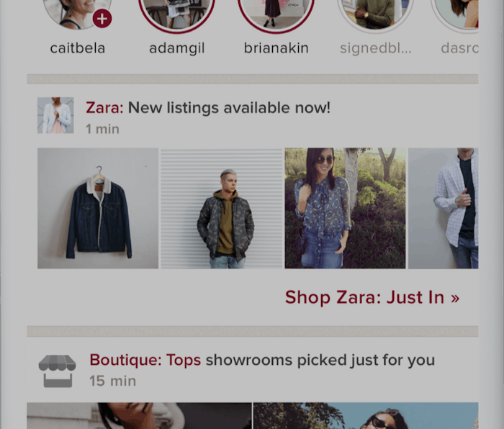The image size is (504, 429).
Task: Open the Boutique storefront awning icon
Action: click(57, 371)
